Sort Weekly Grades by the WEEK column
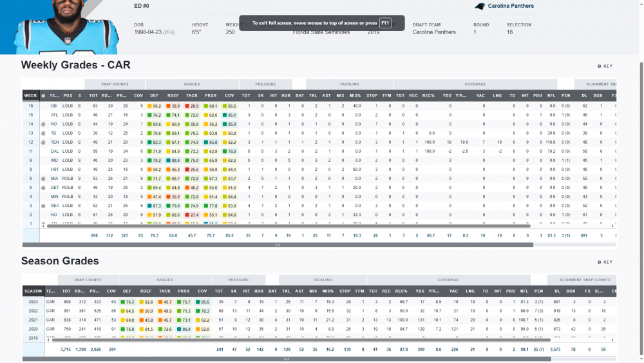644x363 pixels. coord(30,95)
